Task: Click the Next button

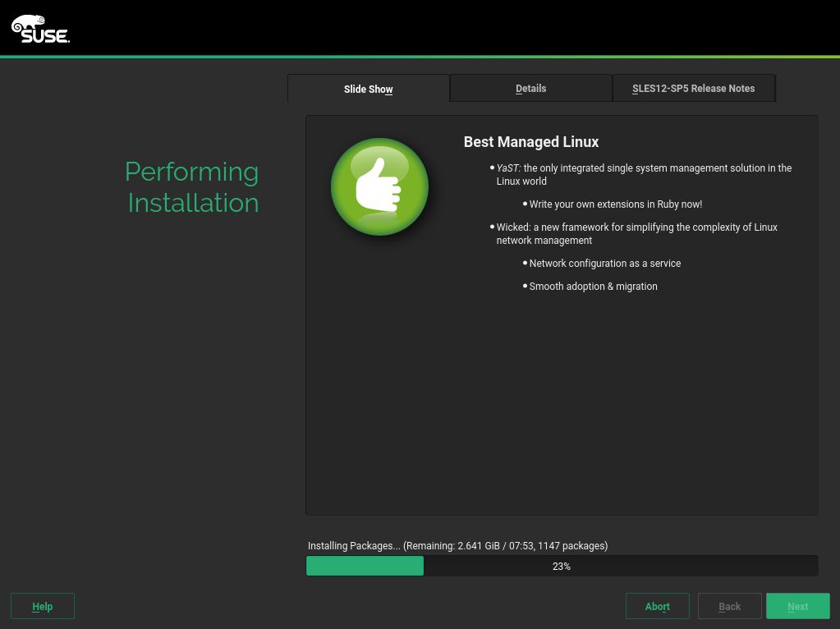Action: [797, 606]
